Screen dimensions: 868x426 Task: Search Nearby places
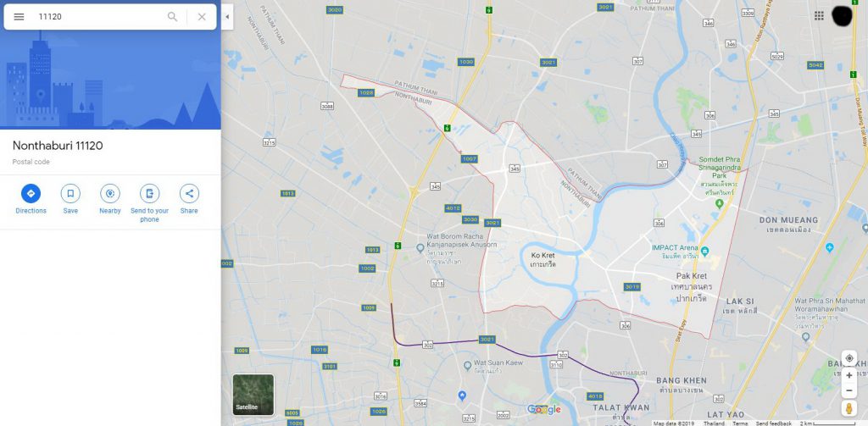(110, 194)
